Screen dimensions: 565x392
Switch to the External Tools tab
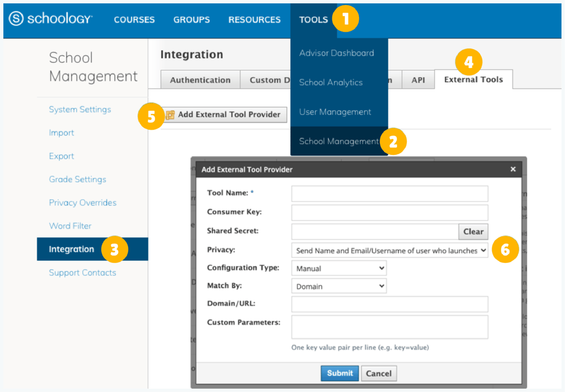pyautogui.click(x=473, y=79)
